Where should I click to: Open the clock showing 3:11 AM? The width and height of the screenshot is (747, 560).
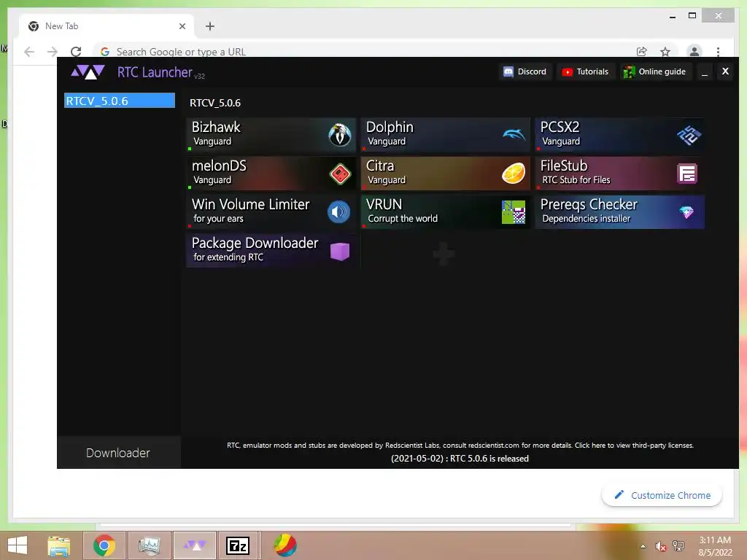[x=715, y=546]
